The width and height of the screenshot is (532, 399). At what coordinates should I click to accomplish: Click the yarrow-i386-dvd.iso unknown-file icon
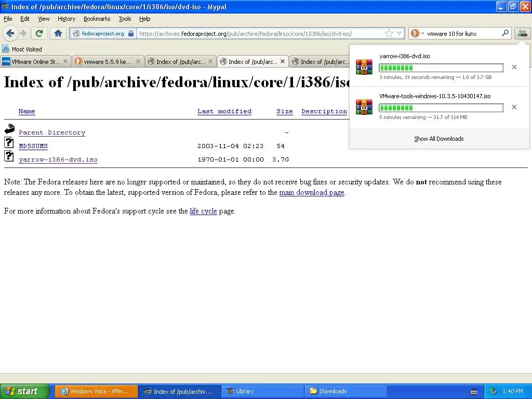9,156
